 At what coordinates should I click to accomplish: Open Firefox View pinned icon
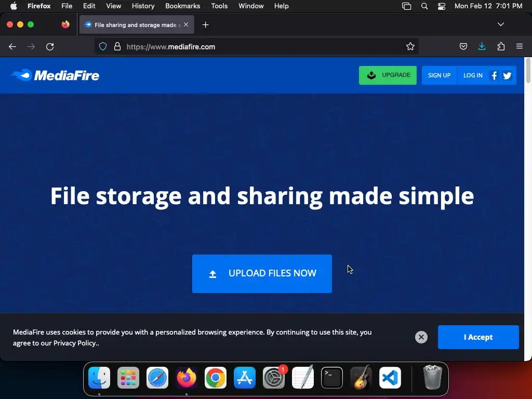65,24
